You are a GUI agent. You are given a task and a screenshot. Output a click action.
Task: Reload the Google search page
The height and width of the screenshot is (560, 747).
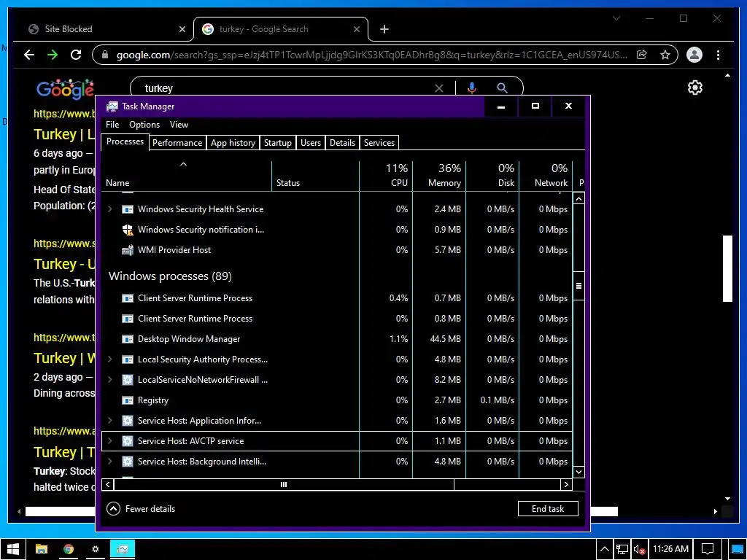click(x=76, y=55)
